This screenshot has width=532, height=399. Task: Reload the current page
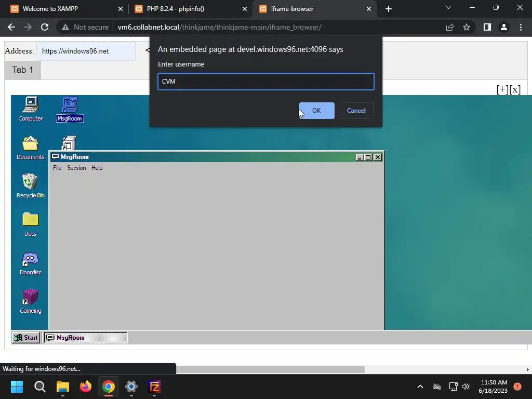tap(45, 27)
